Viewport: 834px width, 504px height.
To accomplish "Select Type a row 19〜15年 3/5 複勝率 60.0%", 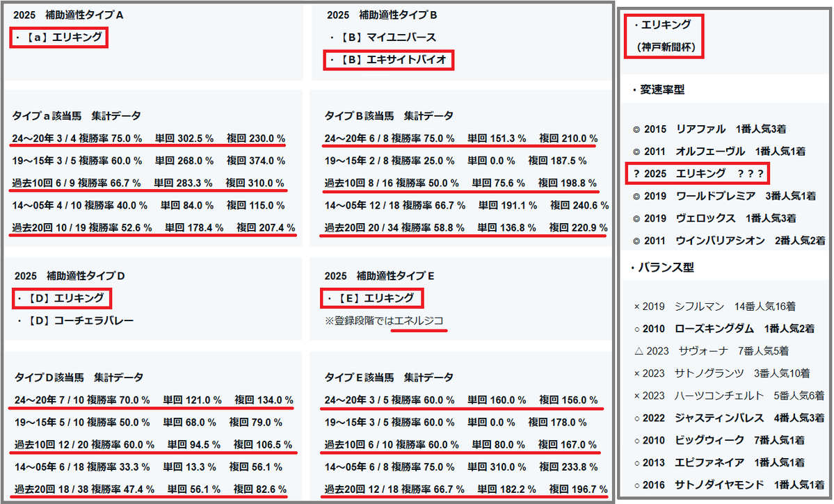I will tap(148, 161).
